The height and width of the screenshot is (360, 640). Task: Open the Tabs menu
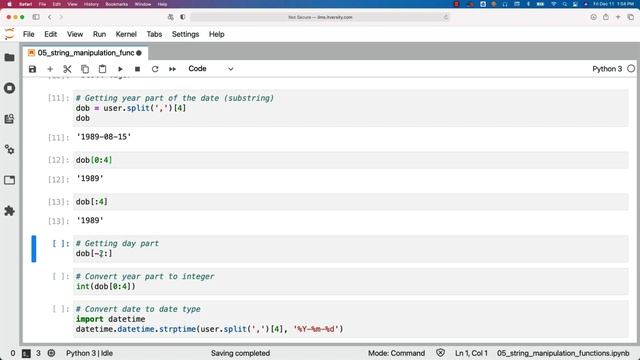point(154,34)
